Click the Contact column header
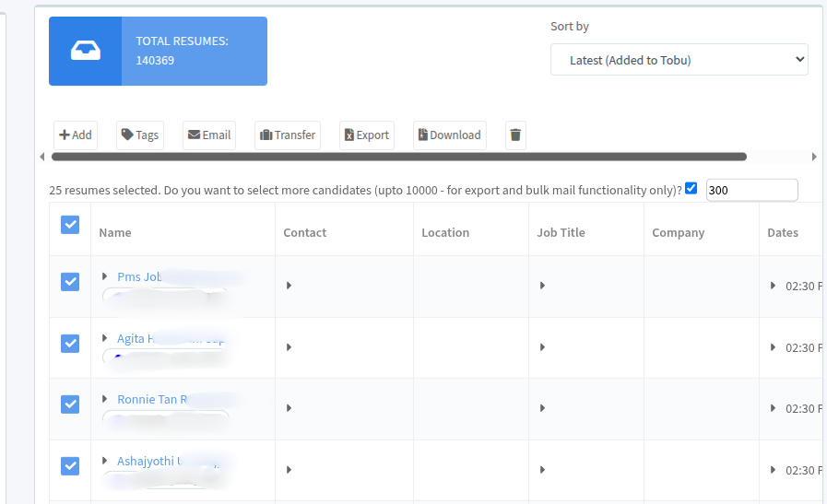The height and width of the screenshot is (504, 827). (x=305, y=232)
